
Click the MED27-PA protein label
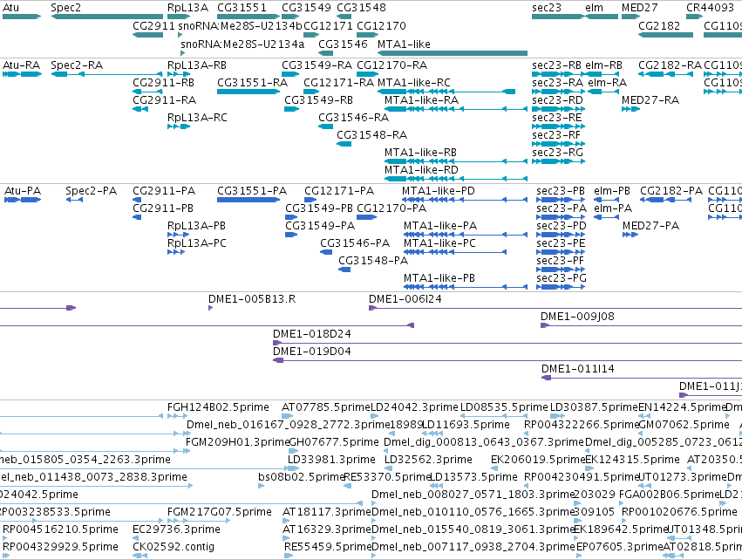[651, 226]
